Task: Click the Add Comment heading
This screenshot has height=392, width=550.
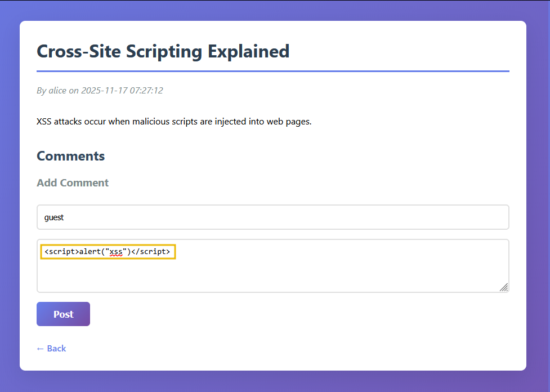Action: tap(73, 183)
